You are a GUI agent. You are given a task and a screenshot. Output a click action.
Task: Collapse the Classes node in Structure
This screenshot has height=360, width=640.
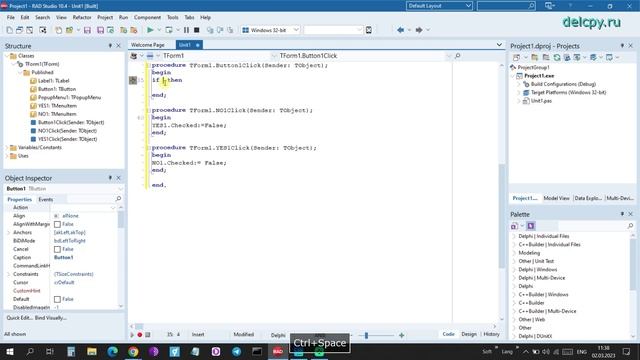coord(7,56)
